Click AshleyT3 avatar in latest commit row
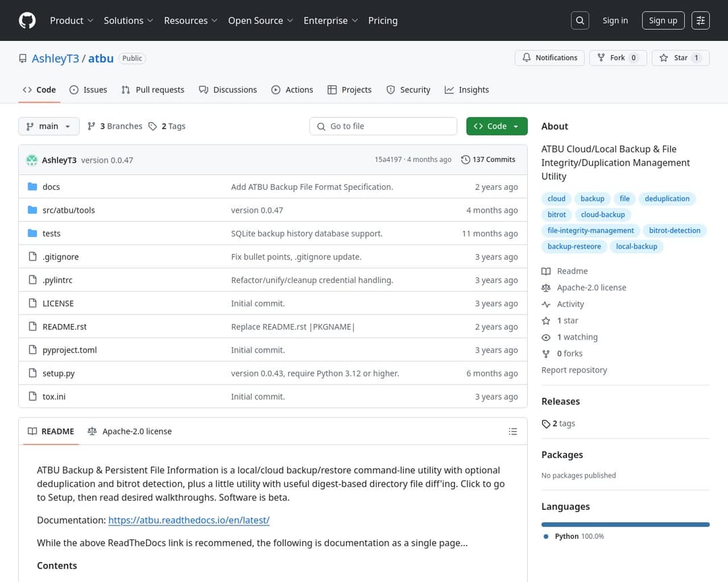Image resolution: width=728 pixels, height=582 pixels. coord(32,160)
